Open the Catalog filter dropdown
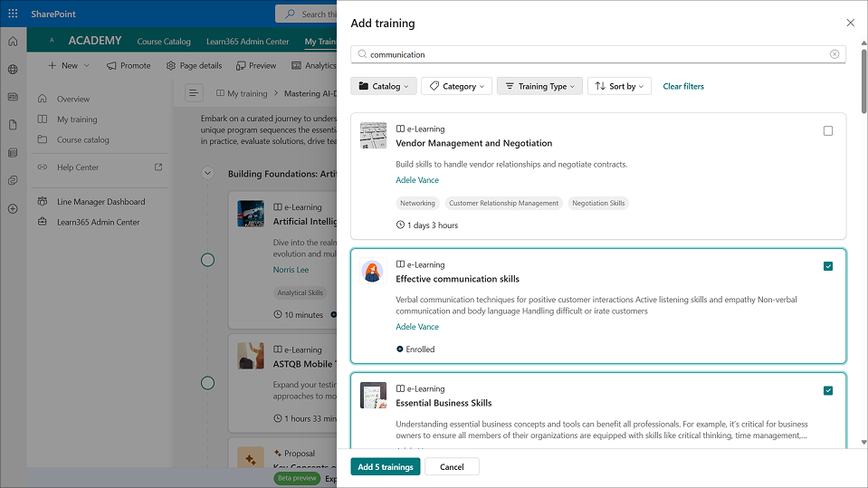 click(384, 86)
